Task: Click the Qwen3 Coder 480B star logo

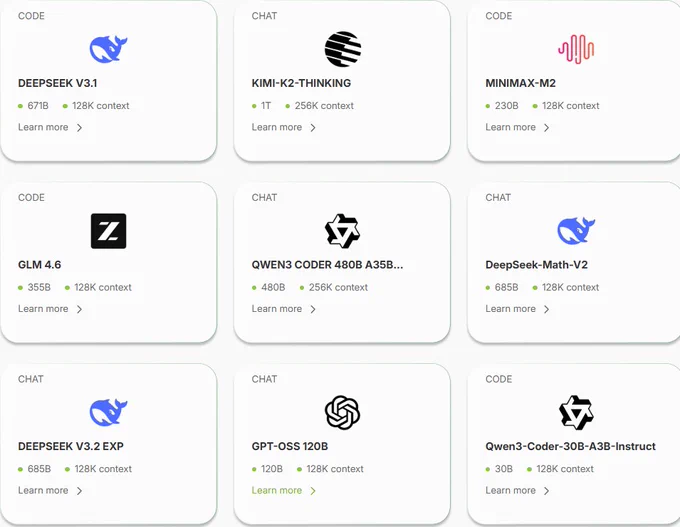Action: [343, 231]
